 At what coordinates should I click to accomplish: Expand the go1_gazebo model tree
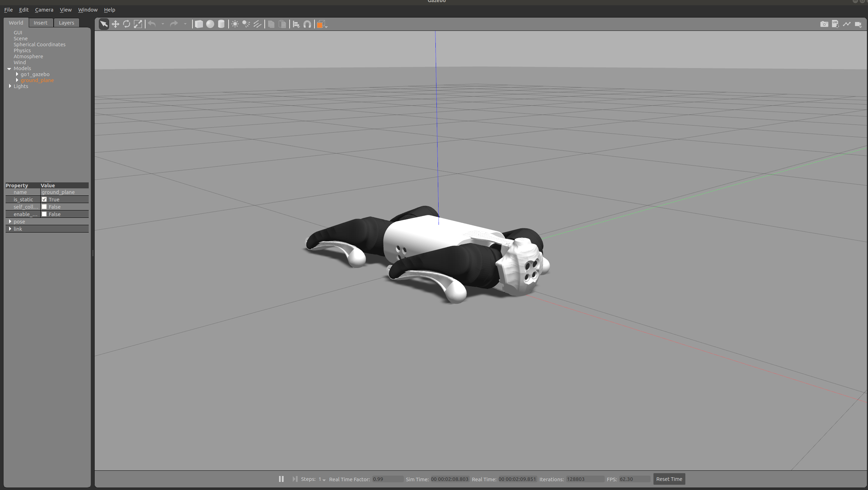click(17, 74)
